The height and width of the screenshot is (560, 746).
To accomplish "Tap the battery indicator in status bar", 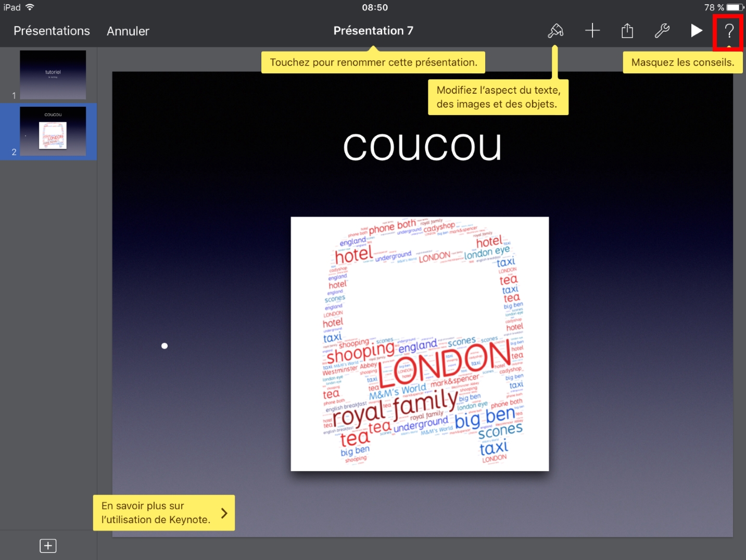I will pos(735,7).
